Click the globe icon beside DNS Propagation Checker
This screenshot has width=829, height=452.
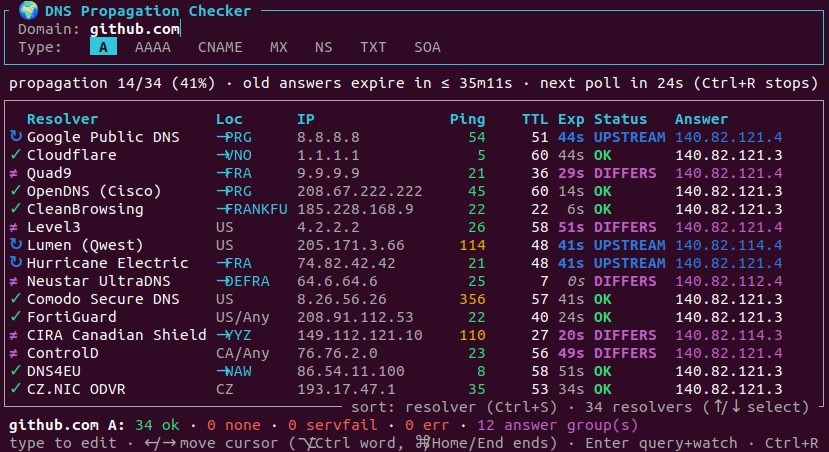pos(28,10)
